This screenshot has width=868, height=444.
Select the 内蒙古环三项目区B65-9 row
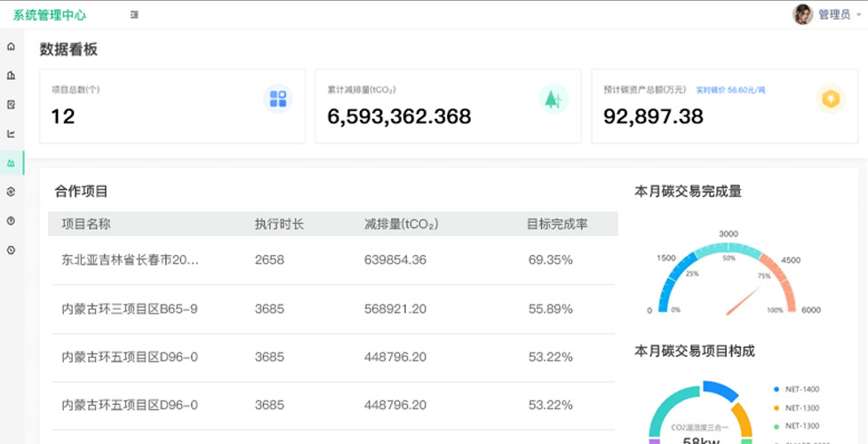[130, 309]
